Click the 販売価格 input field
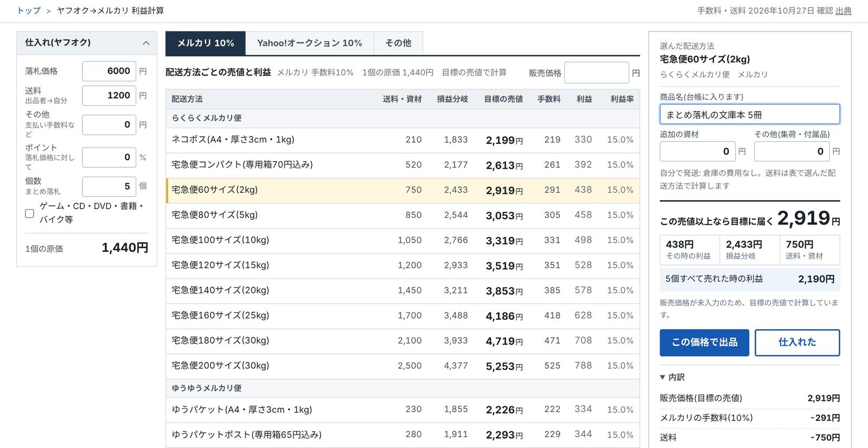Image resolution: width=868 pixels, height=448 pixels. click(596, 73)
